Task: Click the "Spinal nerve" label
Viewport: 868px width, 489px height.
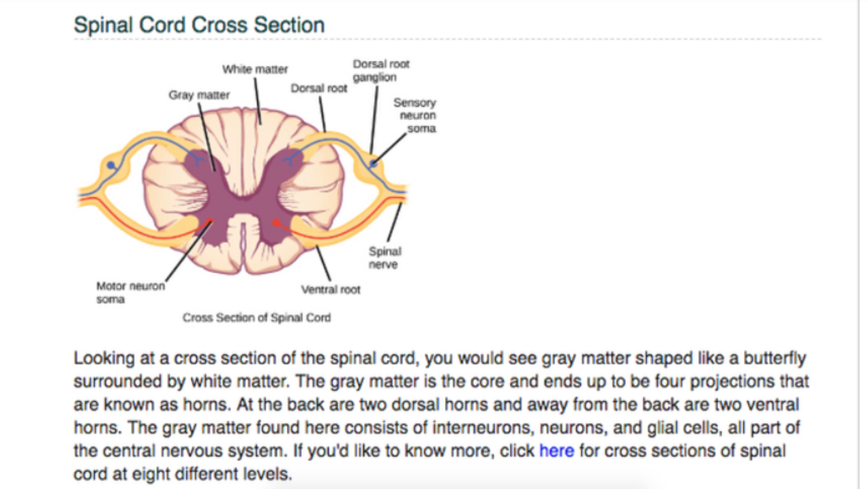Action: (x=385, y=258)
